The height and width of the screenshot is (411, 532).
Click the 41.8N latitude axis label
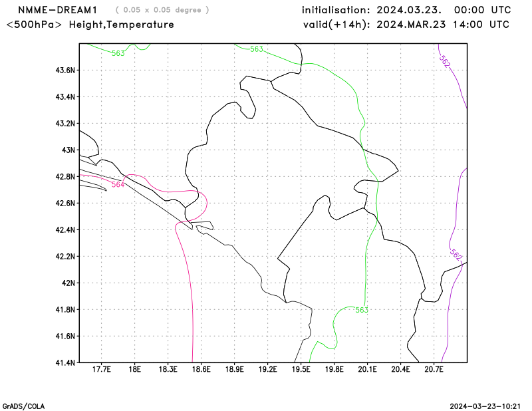[65, 309]
